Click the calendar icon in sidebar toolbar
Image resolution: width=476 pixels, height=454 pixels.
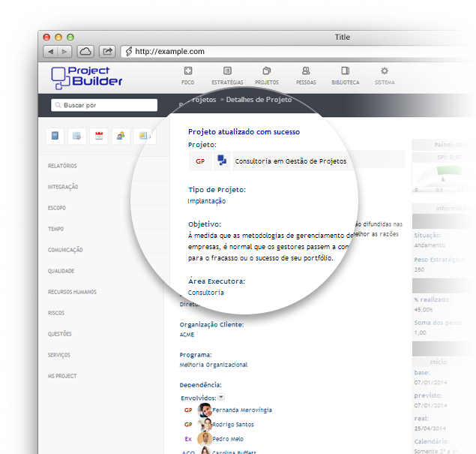(98, 136)
